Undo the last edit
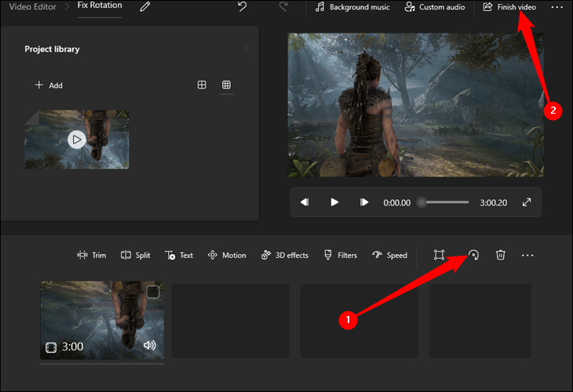 tap(243, 7)
